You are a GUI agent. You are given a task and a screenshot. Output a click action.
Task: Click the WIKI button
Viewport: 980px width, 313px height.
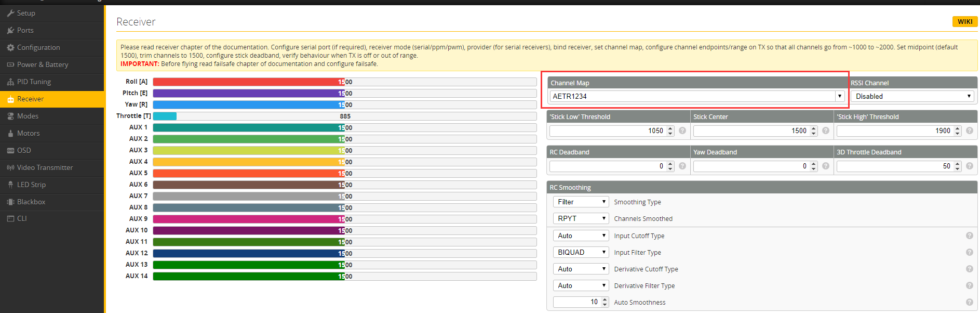click(x=964, y=21)
